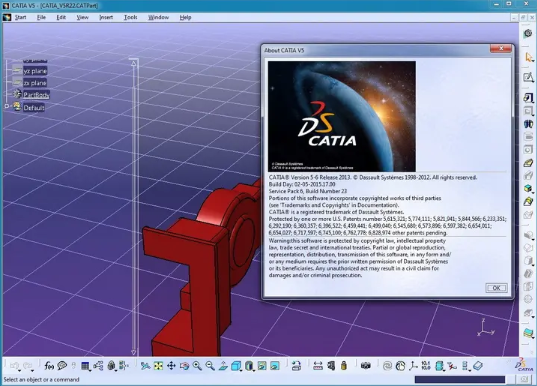
Task: Select the PartBody tree item
Action: [x=36, y=95]
